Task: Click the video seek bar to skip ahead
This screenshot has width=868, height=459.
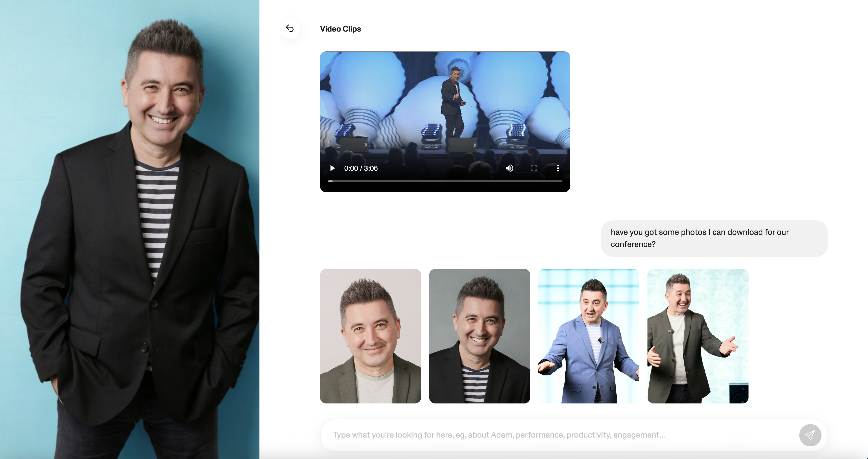Action: 445,181
